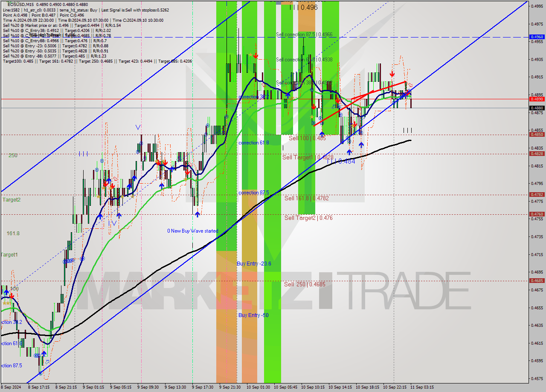Click the green '250' label at left

[13, 156]
